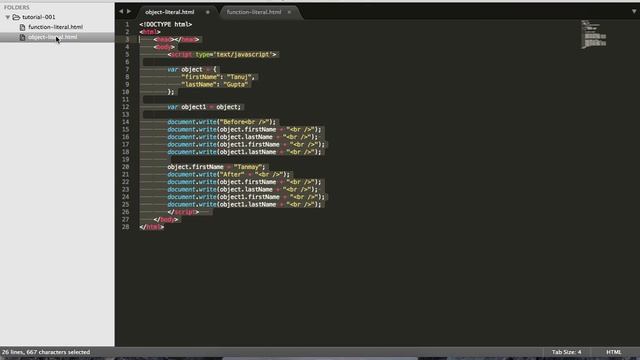This screenshot has width=640, height=360.
Task: Collapse the tutorial-001 folder triangle
Action: (8, 17)
